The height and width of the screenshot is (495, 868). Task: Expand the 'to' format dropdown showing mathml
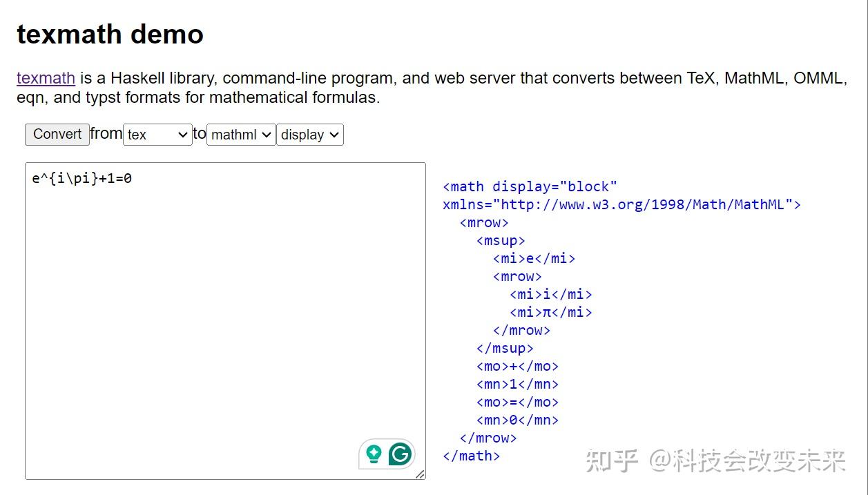[x=241, y=135]
